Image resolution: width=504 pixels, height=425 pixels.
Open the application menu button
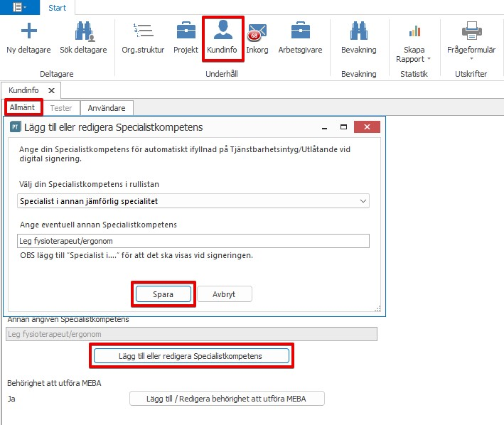(19, 7)
